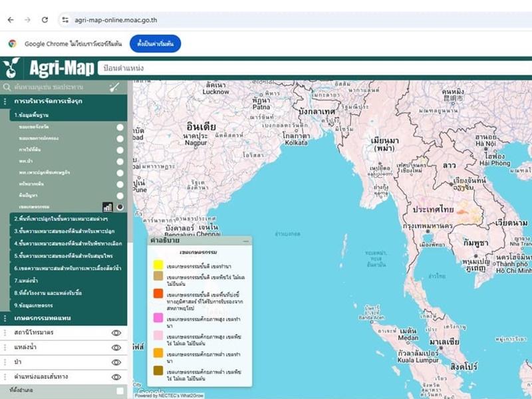Collapse the 1.ข้อมูลพื้นฐาน section
532x399 pixels.
(x=33, y=115)
